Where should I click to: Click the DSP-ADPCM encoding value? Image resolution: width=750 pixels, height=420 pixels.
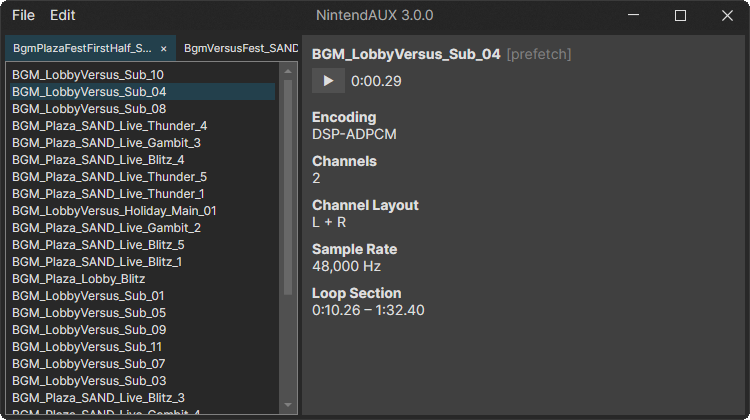point(354,134)
